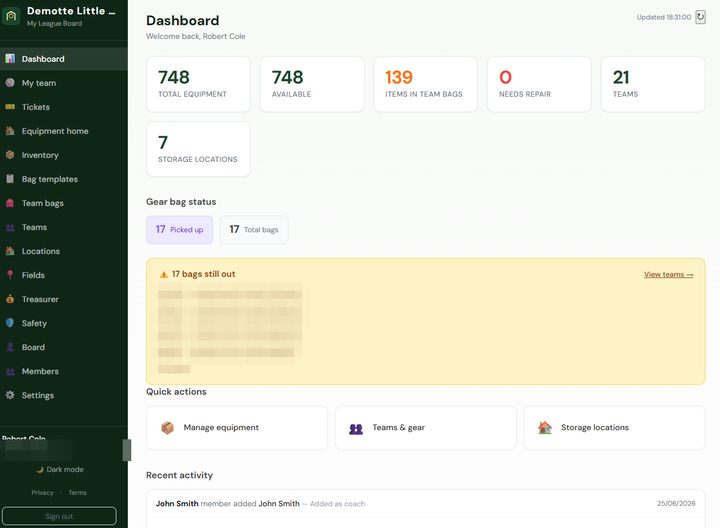Viewport: 720px width, 528px height.
Task: Open the Privacy link
Action: pyautogui.click(x=42, y=492)
